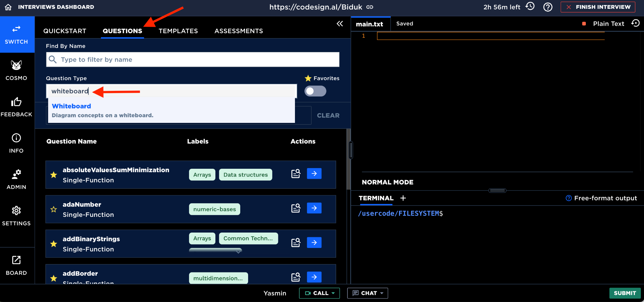644x302 pixels.
Task: Open the Cosmo assistant in sidebar
Action: pos(16,70)
